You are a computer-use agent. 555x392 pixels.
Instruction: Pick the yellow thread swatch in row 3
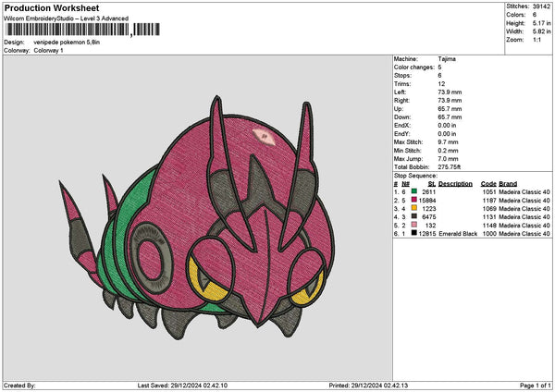(413, 208)
